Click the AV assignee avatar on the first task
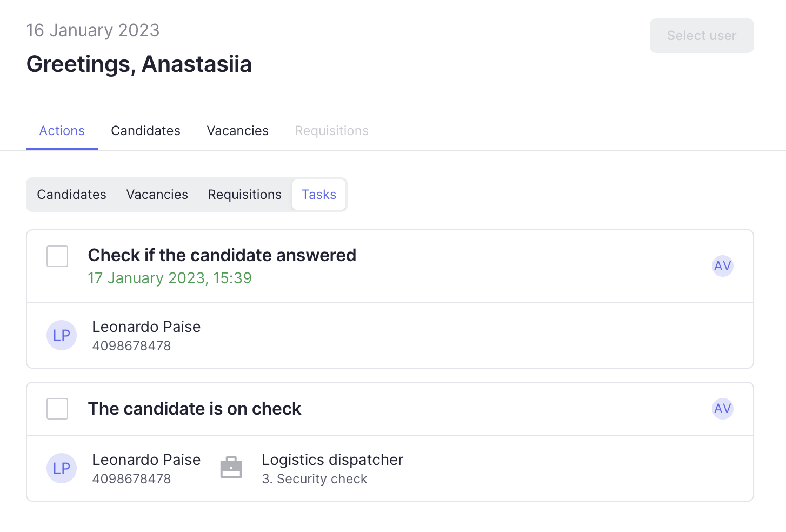The height and width of the screenshot is (532, 786). [x=723, y=266]
